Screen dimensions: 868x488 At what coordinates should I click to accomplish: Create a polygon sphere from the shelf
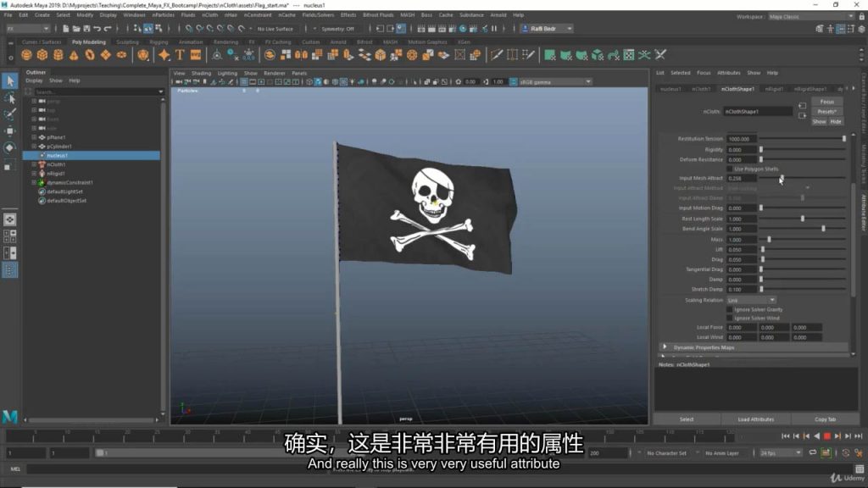click(26, 55)
